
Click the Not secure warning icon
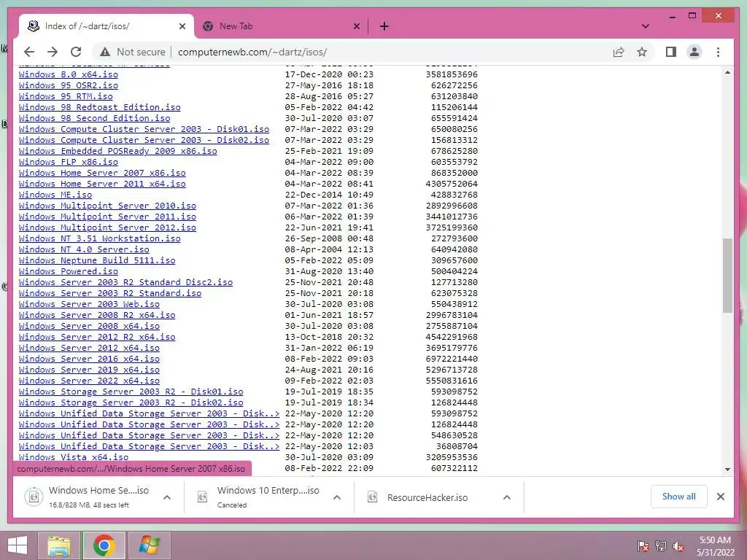pos(105,52)
